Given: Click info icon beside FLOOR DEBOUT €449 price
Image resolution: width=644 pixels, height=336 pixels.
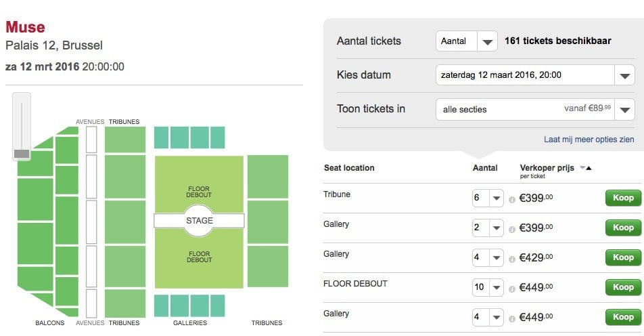Looking at the screenshot, I should (x=511, y=289).
